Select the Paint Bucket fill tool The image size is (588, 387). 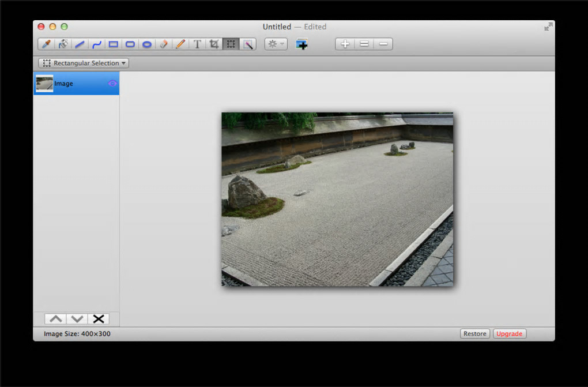tap(63, 44)
